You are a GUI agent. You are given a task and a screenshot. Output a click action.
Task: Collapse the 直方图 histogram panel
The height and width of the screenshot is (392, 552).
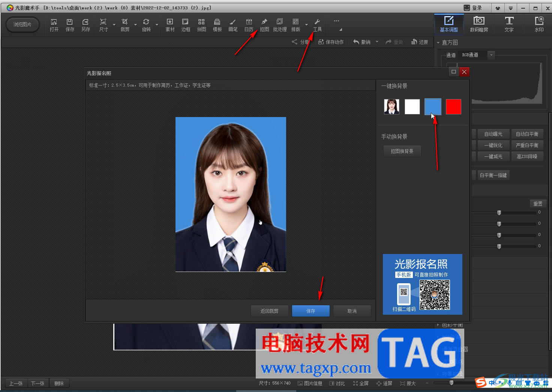coord(438,43)
